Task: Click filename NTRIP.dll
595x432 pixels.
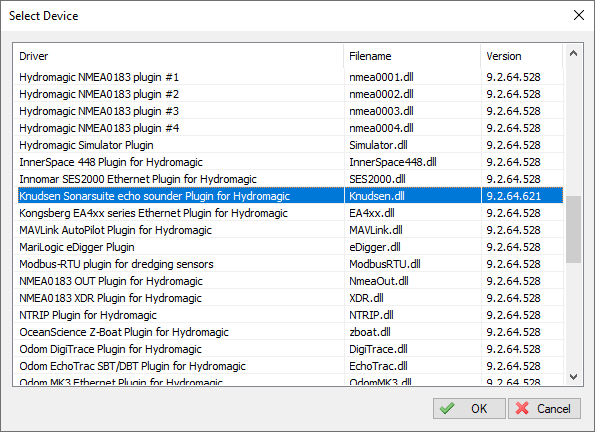Action: [x=371, y=315]
